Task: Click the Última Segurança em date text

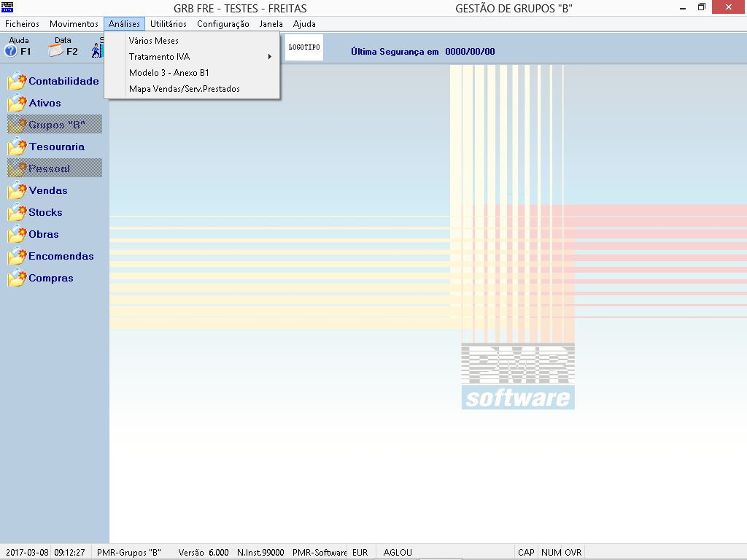Action: tap(422, 52)
